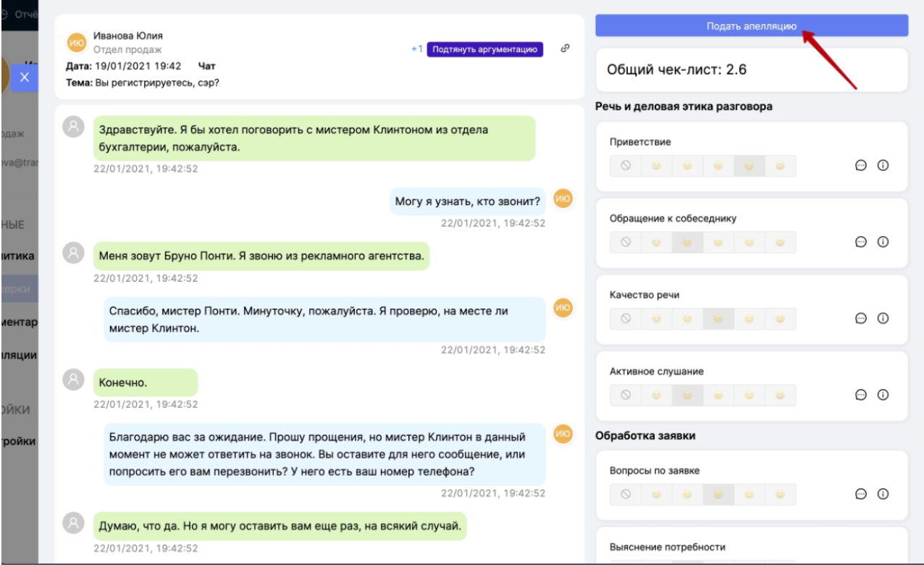Open comment icon for Приветствие criterion
The width and height of the screenshot is (924, 565).
pyautogui.click(x=861, y=165)
